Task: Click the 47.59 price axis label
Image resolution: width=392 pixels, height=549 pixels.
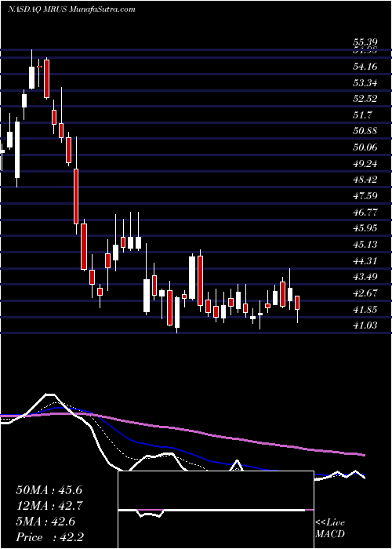Action: (x=365, y=196)
